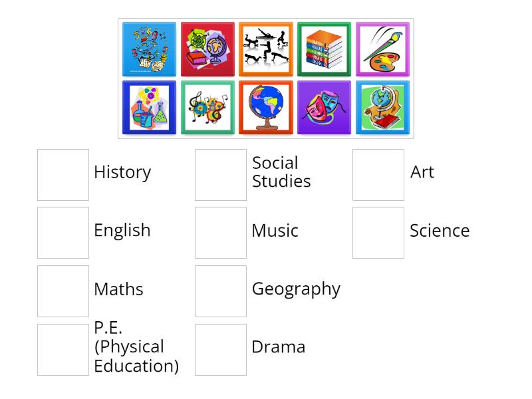
Task: Select the paintbrush and palette art tile
Action: [382, 49]
